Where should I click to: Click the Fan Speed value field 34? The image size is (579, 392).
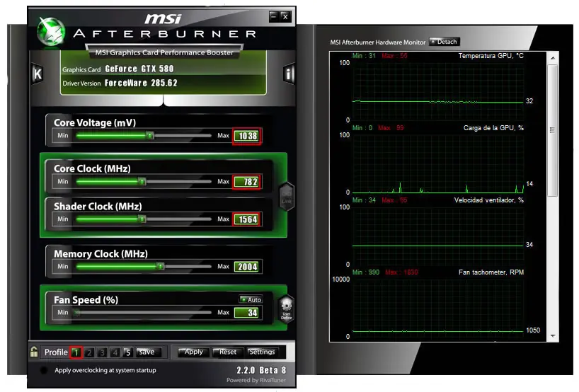(247, 313)
